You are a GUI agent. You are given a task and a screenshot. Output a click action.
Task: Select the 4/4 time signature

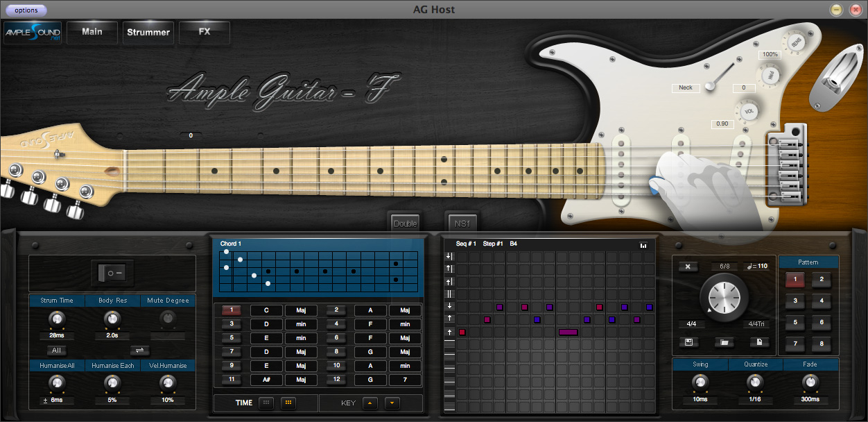(691, 323)
